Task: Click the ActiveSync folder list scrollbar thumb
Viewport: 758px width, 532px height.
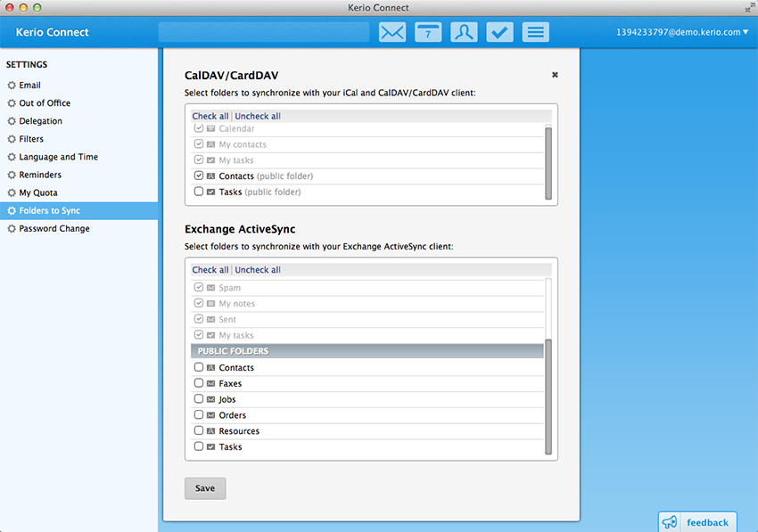Action: tap(548, 397)
